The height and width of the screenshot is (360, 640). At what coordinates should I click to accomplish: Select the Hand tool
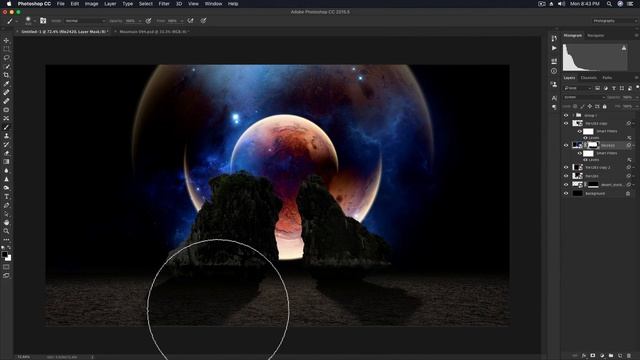point(6,222)
